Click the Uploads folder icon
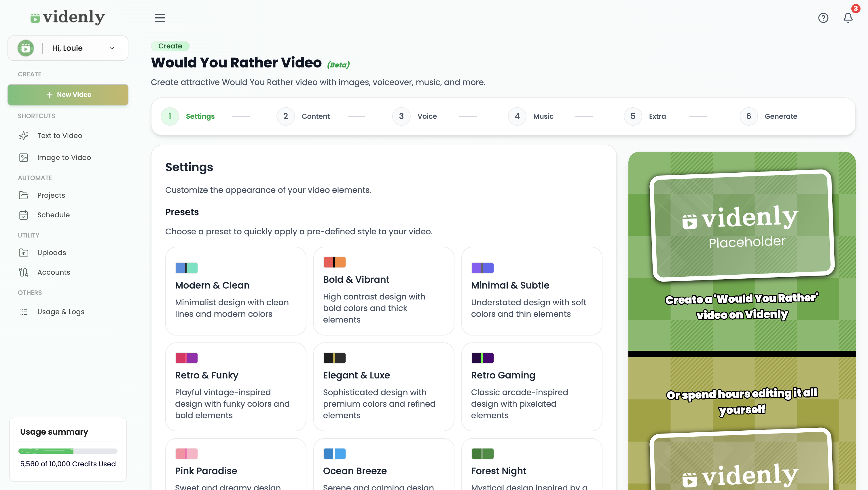 [x=24, y=252]
